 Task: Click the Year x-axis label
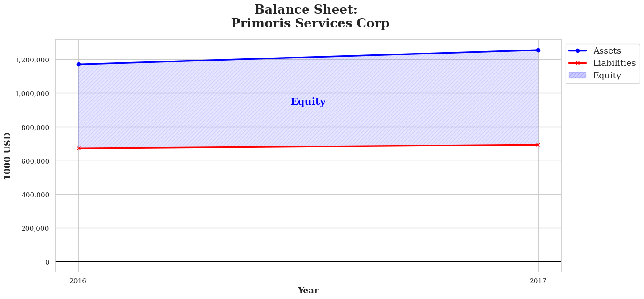coord(308,291)
